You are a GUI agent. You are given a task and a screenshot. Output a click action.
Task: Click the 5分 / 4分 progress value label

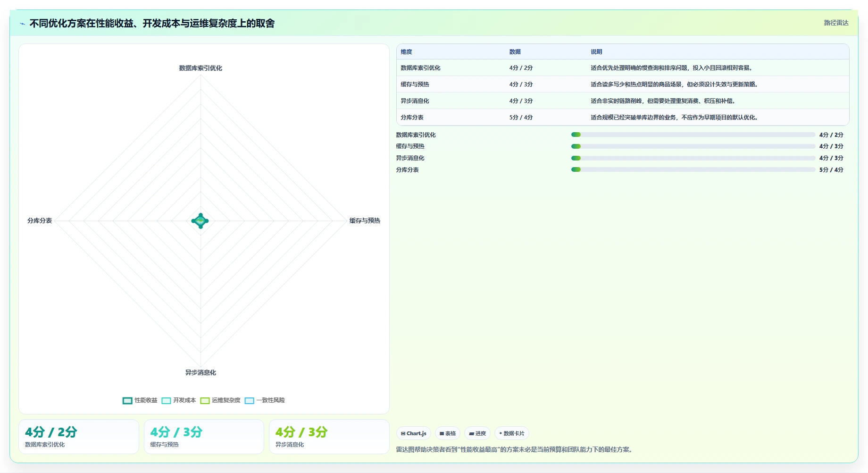pyautogui.click(x=831, y=169)
